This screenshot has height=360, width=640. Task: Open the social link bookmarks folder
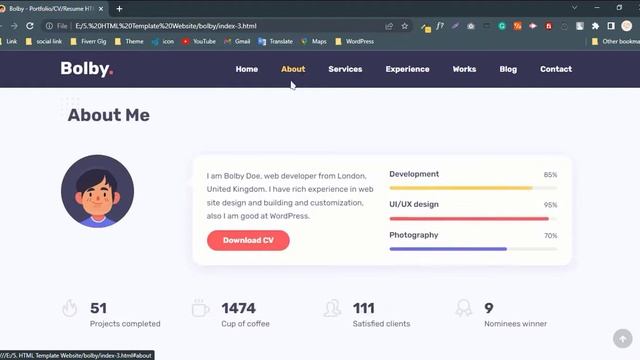pyautogui.click(x=44, y=41)
